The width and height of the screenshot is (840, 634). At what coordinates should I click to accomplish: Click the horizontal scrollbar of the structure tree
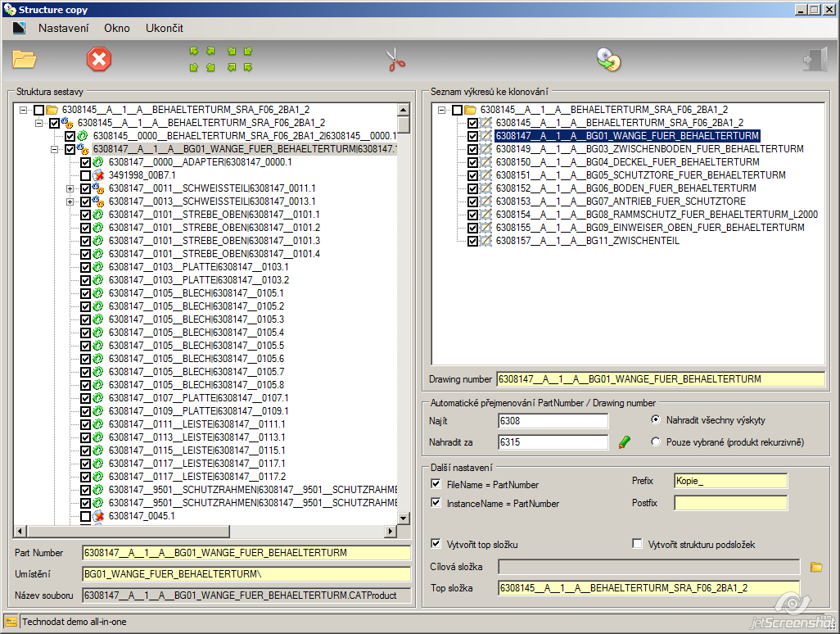[x=207, y=531]
